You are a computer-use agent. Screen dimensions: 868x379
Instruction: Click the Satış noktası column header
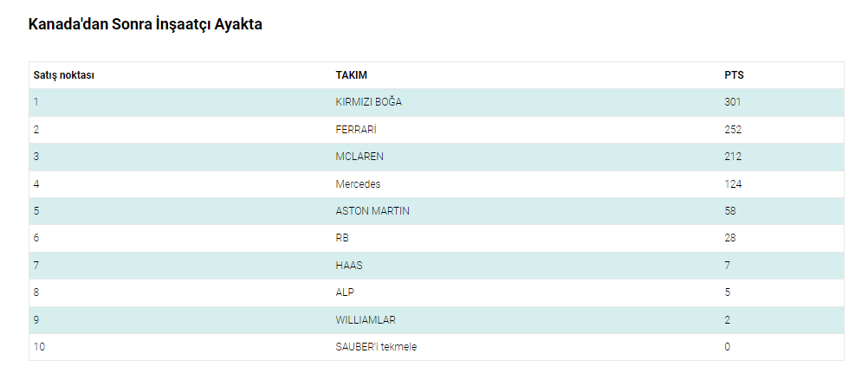(x=64, y=75)
